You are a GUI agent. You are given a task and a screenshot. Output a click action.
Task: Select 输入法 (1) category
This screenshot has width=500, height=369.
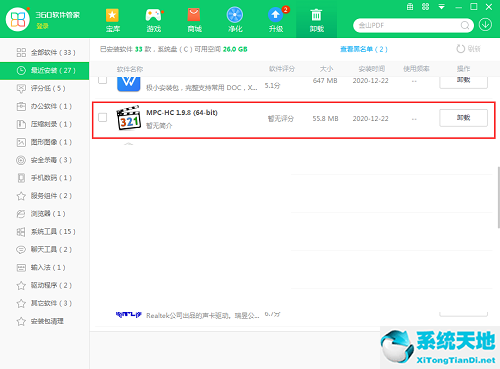pos(45,268)
